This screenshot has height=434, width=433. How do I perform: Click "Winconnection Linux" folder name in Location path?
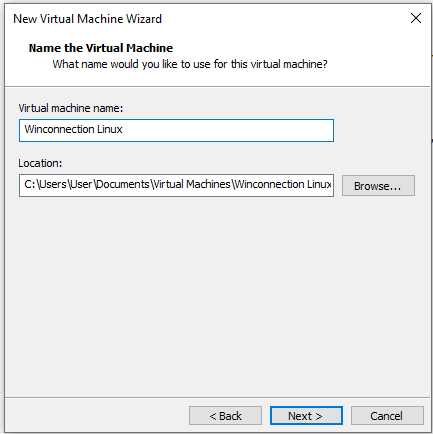click(x=283, y=184)
